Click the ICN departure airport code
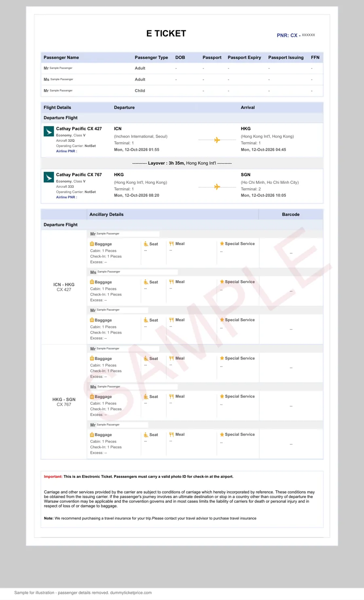The height and width of the screenshot is (600, 364). (x=118, y=129)
